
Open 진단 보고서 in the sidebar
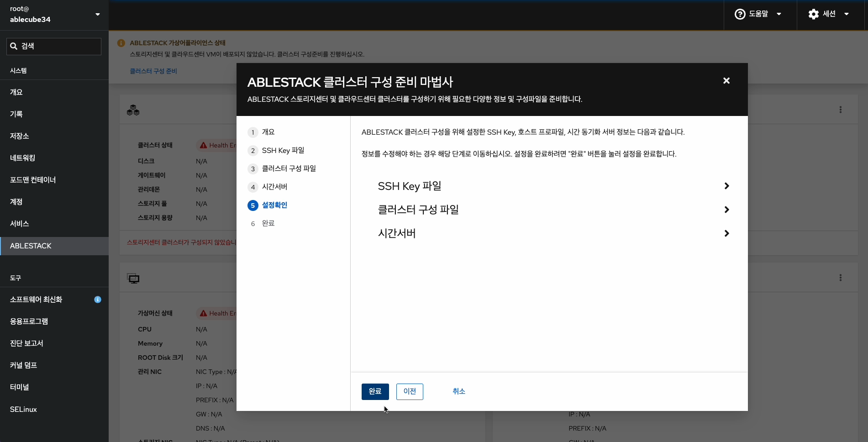(54, 343)
